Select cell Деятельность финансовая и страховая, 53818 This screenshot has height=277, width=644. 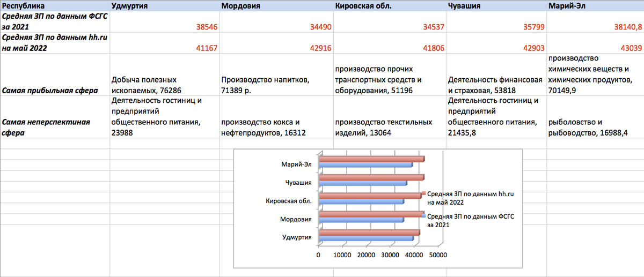click(495, 74)
